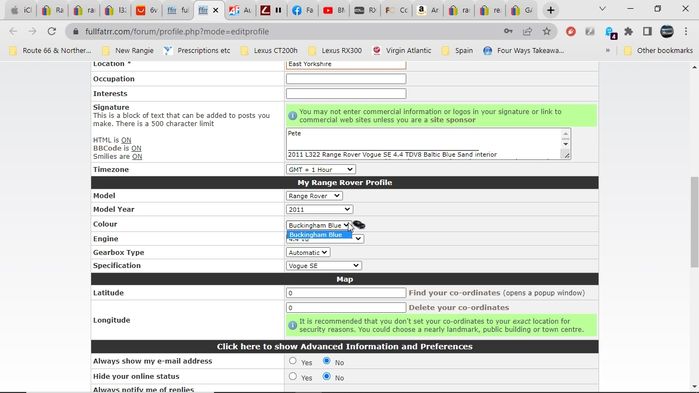
Task: Click the Smilies are ON link
Action: coord(137,156)
